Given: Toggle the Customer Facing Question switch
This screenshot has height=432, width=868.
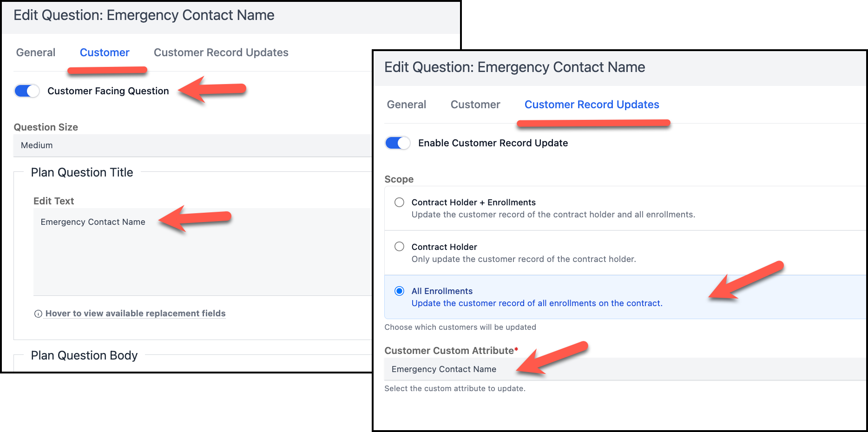Looking at the screenshot, I should pos(26,91).
